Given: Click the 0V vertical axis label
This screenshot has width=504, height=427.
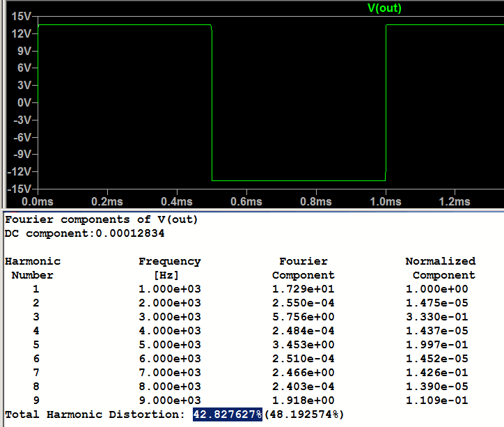Looking at the screenshot, I should point(24,102).
